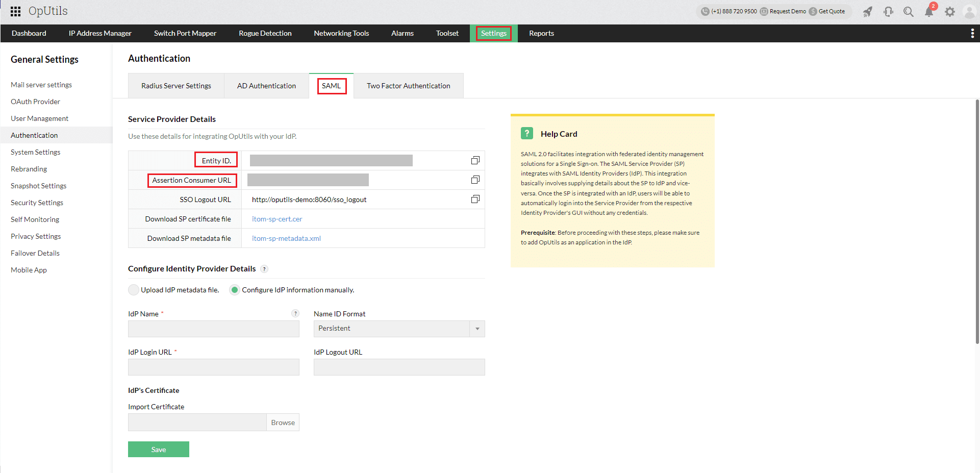Viewport: 980px width, 473px height.
Task: Copy the Entity ID value
Action: click(475, 160)
